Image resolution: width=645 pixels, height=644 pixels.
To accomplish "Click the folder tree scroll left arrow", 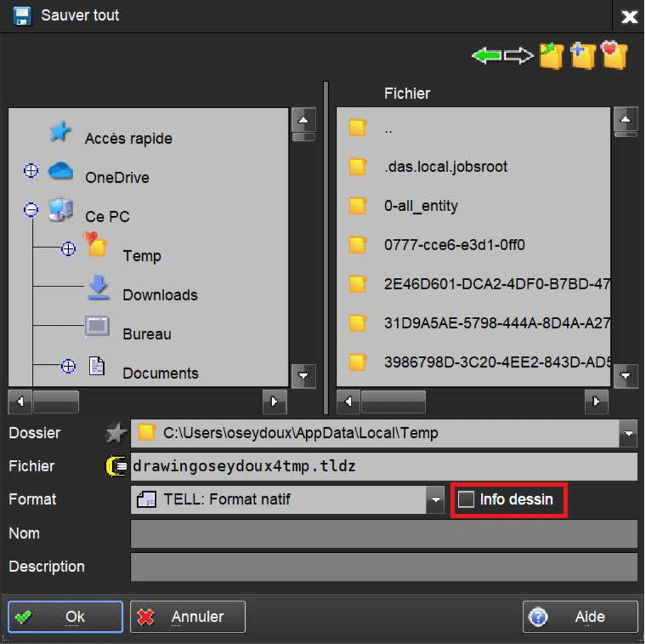I will click(x=20, y=401).
